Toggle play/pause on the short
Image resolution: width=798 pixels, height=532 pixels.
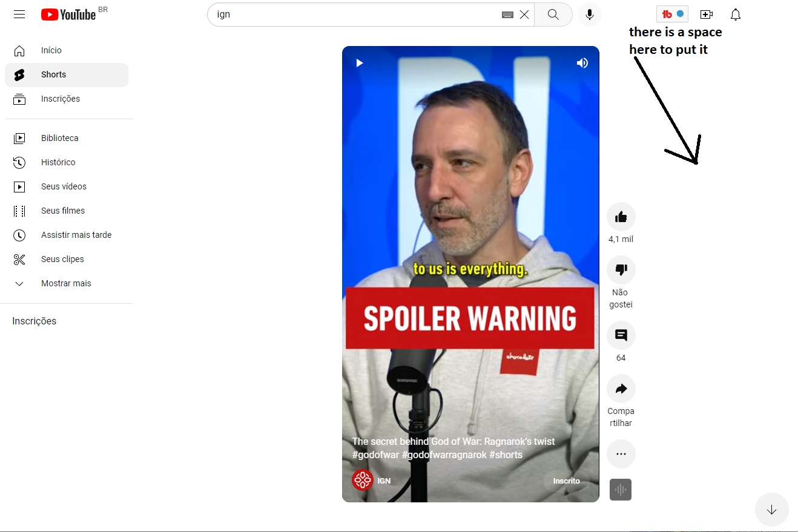tap(359, 63)
